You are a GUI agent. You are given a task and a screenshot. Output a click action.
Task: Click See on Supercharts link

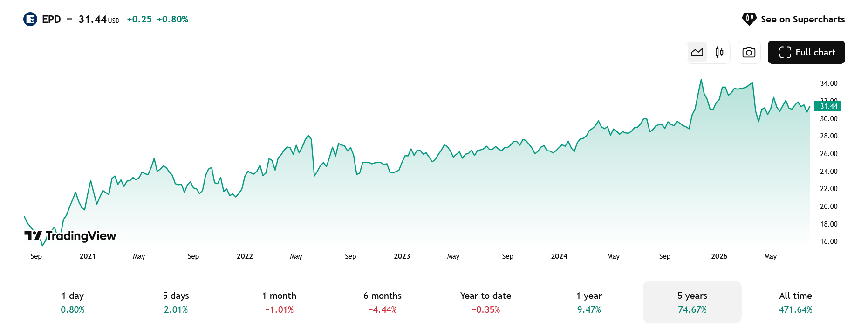793,19
